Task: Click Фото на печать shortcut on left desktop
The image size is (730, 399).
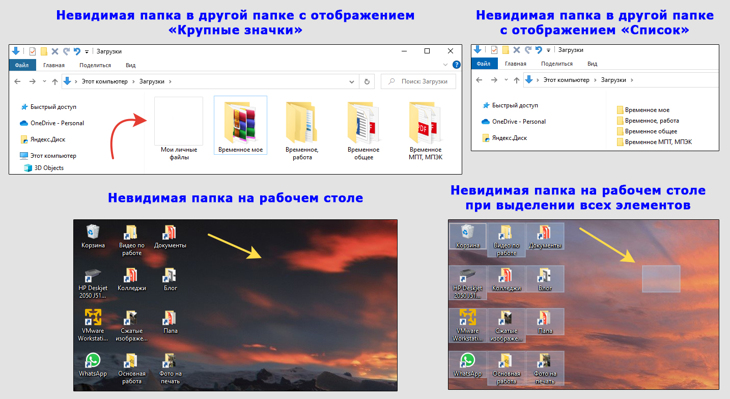Action: point(170,369)
